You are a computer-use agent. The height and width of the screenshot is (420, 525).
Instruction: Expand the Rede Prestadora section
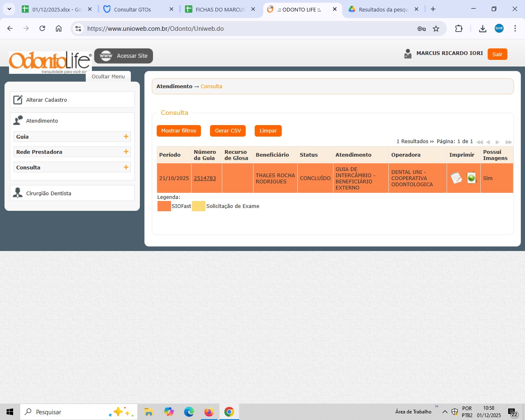[x=126, y=152]
